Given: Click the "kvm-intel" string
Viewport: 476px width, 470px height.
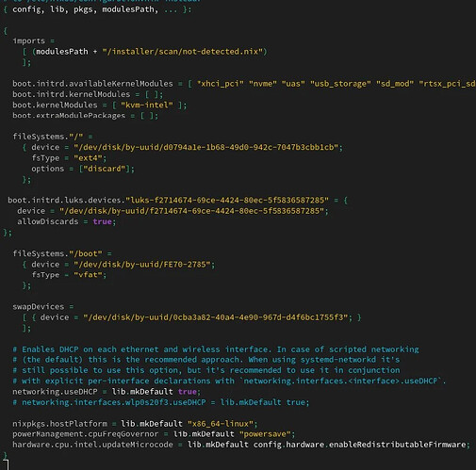Looking at the screenshot, I should tap(147, 105).
